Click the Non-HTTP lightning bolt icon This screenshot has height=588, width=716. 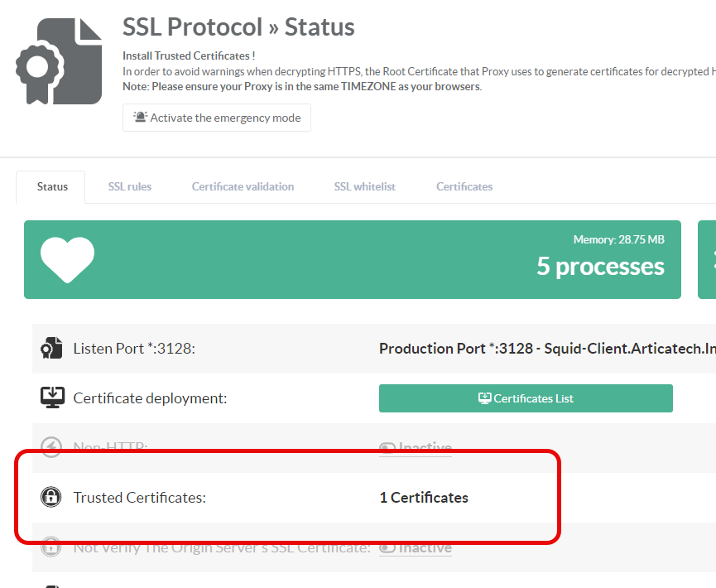[x=51, y=448]
